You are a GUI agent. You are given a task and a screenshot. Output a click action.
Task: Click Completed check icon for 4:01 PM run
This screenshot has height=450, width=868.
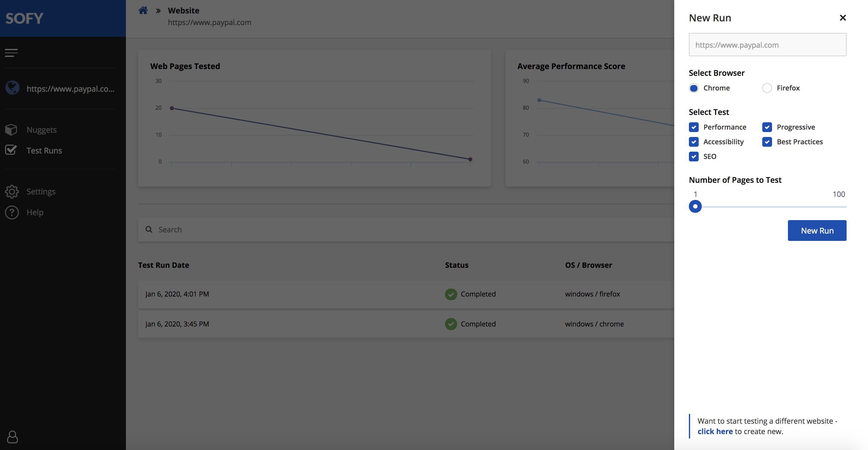tap(451, 294)
